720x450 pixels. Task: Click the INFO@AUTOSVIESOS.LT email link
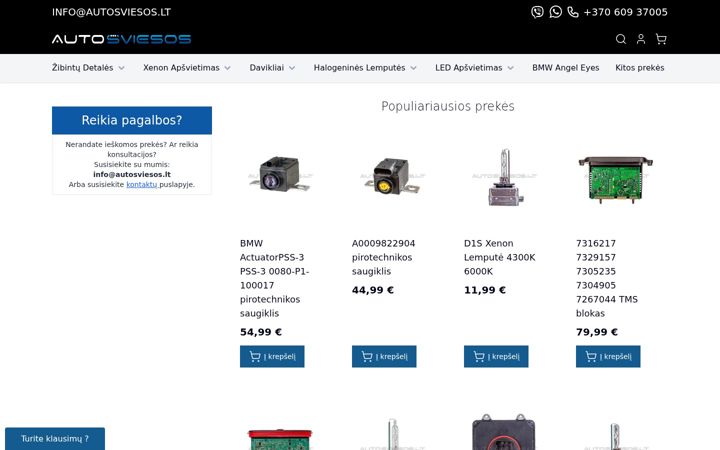111,12
